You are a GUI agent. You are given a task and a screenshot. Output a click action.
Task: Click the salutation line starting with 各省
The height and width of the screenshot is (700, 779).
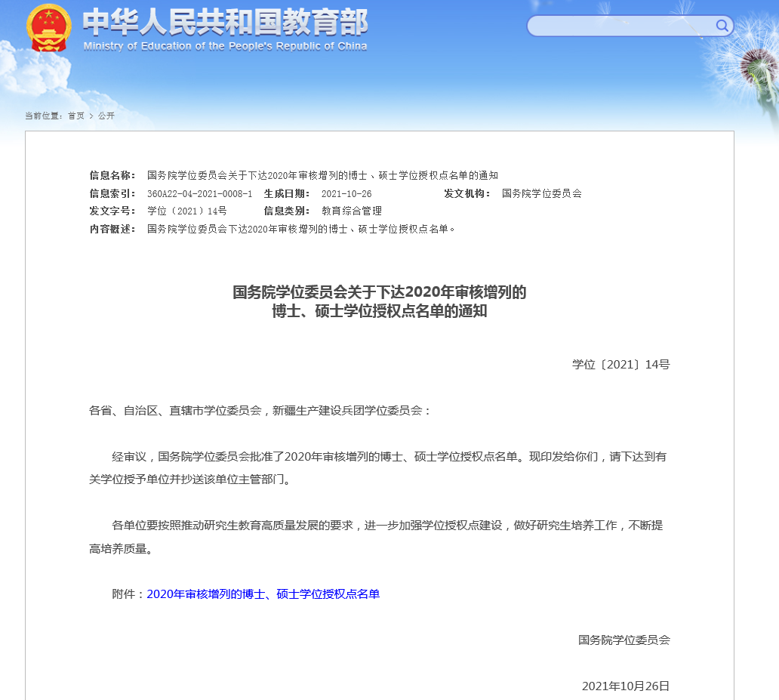[x=260, y=411]
